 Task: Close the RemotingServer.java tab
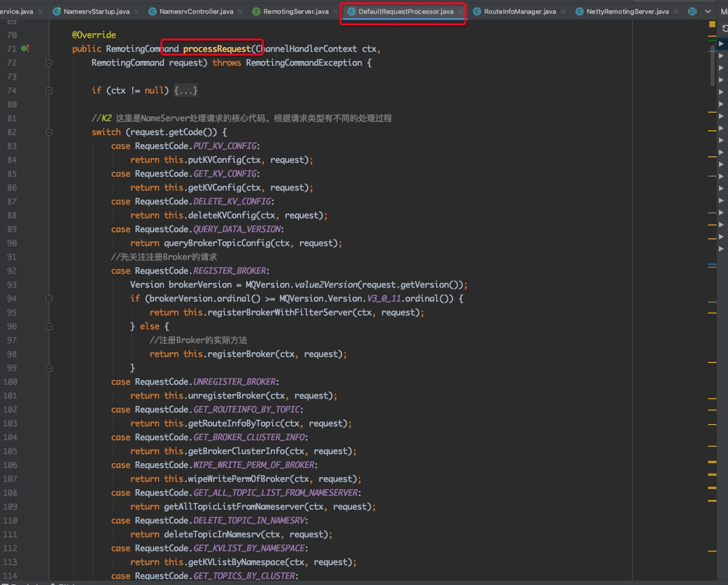pyautogui.click(x=336, y=11)
